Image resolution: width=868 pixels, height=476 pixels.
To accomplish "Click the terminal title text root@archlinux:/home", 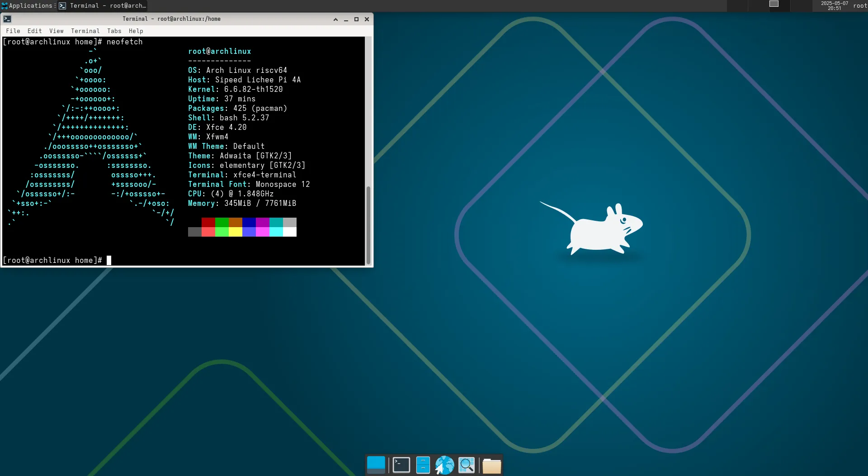I will pos(189,19).
